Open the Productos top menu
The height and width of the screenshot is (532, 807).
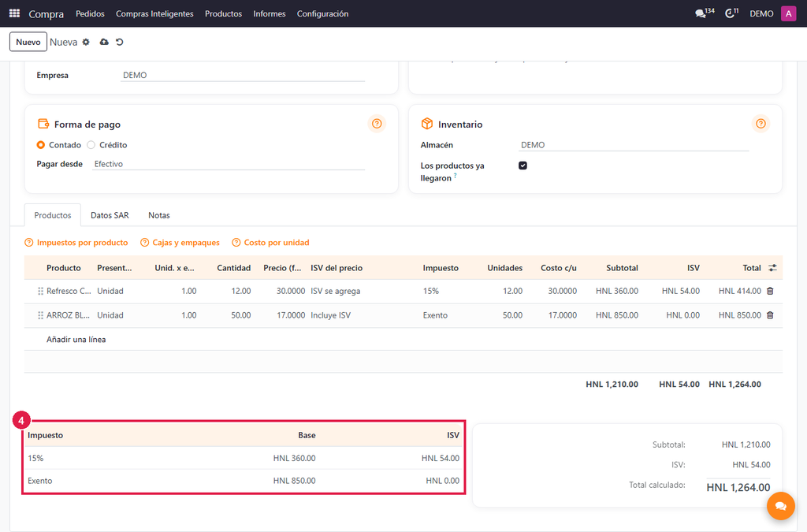[x=223, y=14]
